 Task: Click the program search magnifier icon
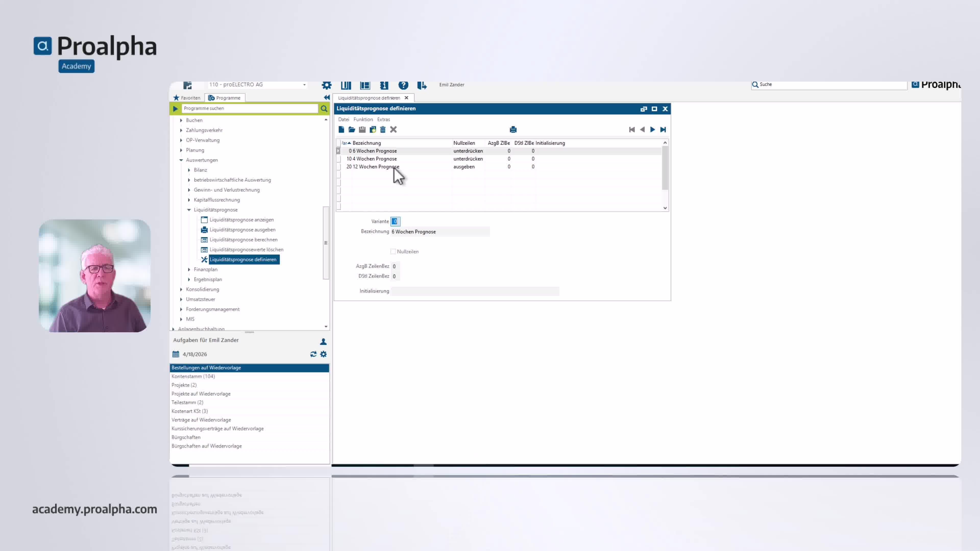coord(324,108)
